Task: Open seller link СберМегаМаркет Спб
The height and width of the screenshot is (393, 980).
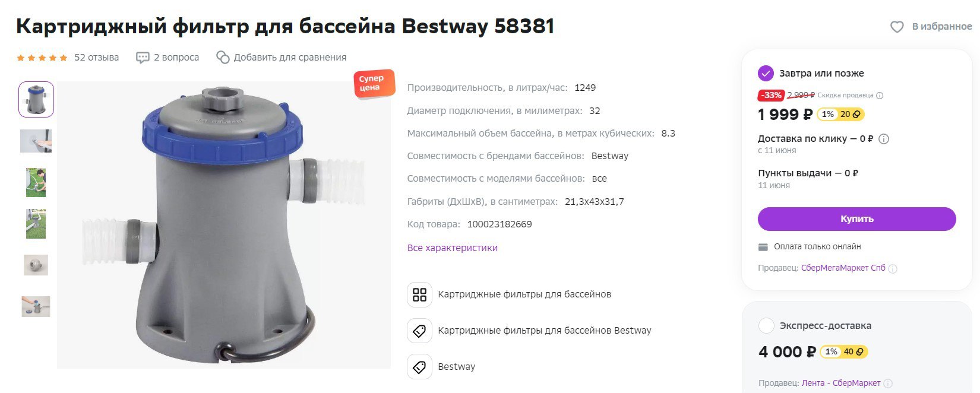Action: pos(843,268)
